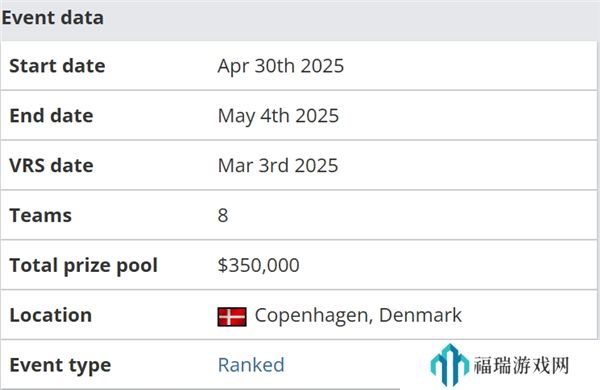
Task: Select the Apr 30th 2025 value
Action: (x=281, y=66)
